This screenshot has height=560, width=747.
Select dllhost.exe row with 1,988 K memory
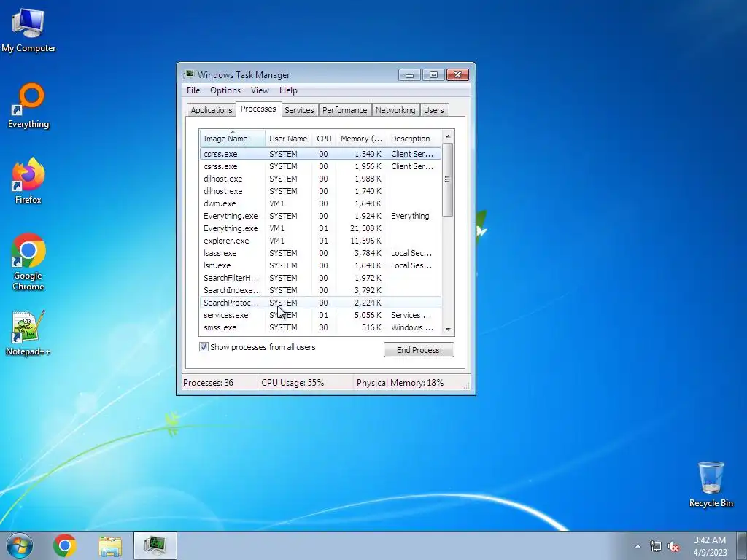pos(320,179)
